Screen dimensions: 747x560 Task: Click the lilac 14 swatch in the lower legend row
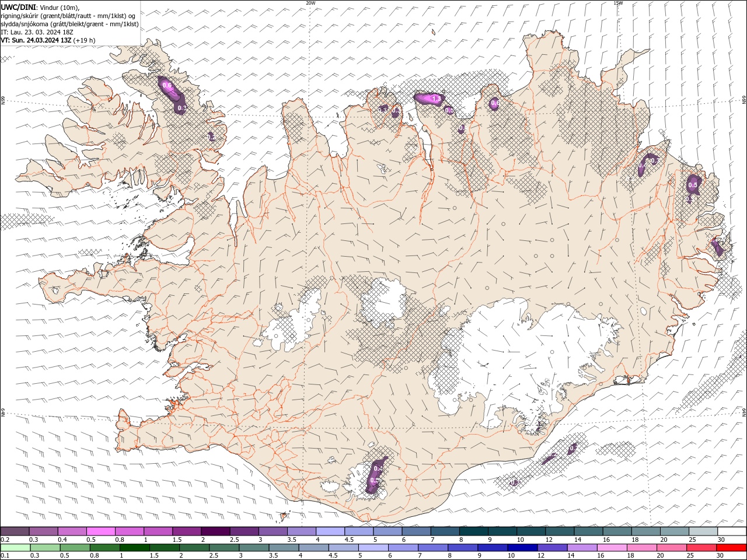tap(582, 548)
